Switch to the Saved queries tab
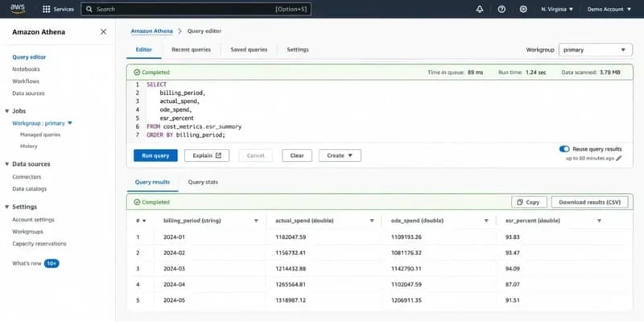Screen dimensions: 644x322 [x=249, y=50]
